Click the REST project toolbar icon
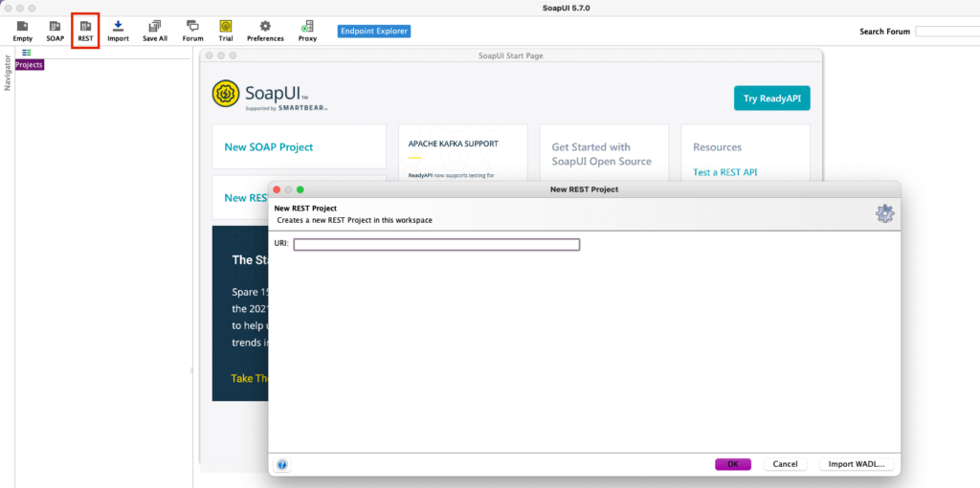This screenshot has height=488, width=980. [85, 31]
